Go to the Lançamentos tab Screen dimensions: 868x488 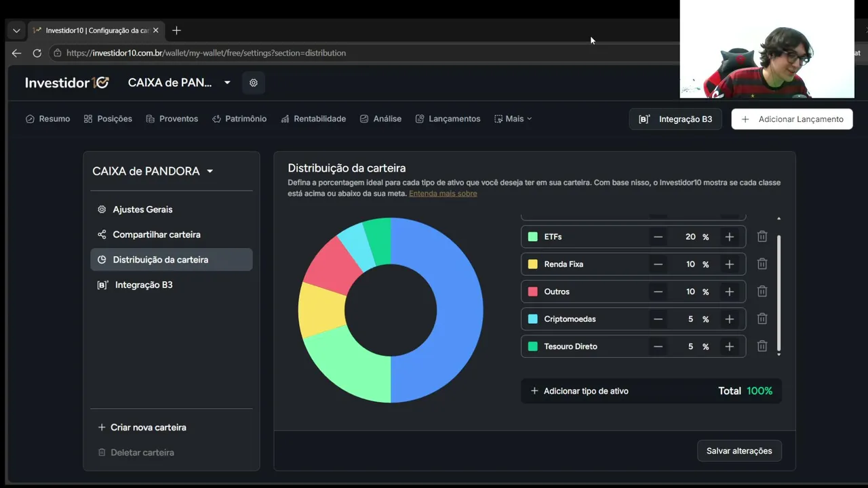[448, 119]
